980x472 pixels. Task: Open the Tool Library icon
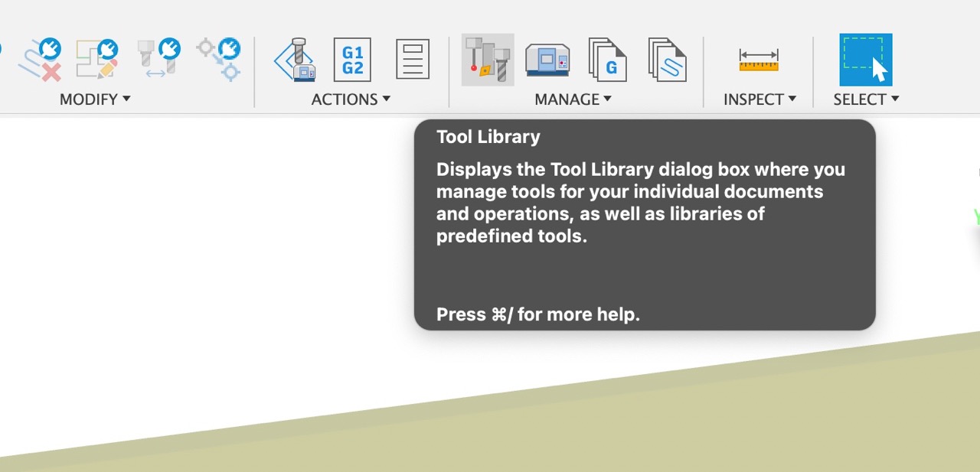488,60
